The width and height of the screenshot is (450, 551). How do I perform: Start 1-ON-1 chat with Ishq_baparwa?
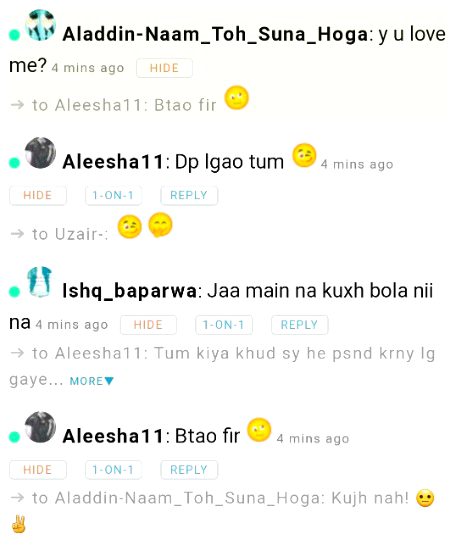pyautogui.click(x=224, y=325)
